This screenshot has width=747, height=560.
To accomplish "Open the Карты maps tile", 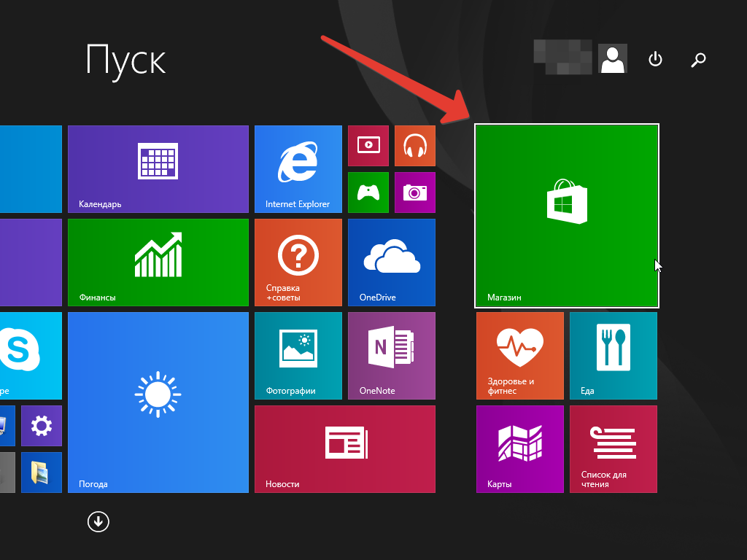I will pyautogui.click(x=519, y=449).
